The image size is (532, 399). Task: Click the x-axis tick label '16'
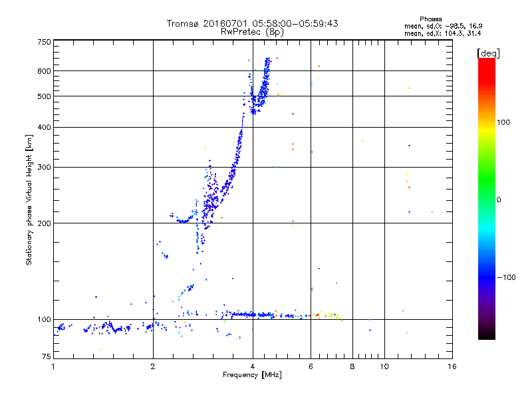tap(452, 366)
